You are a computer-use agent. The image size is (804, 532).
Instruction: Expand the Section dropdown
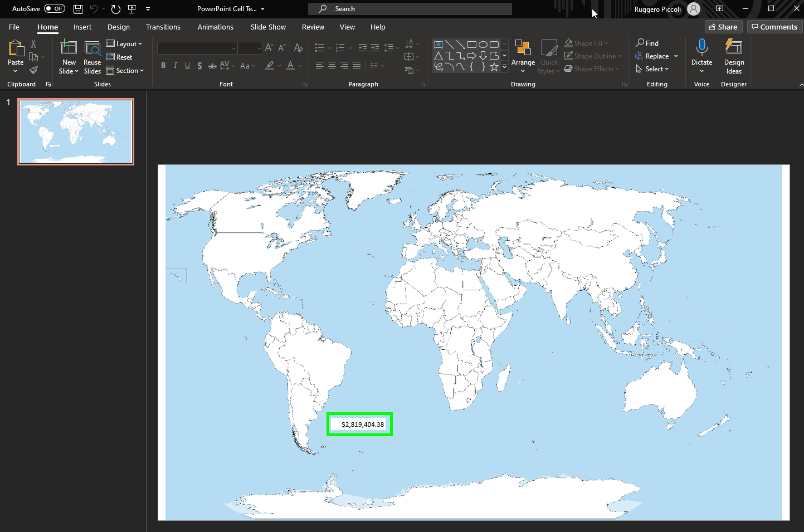click(125, 71)
